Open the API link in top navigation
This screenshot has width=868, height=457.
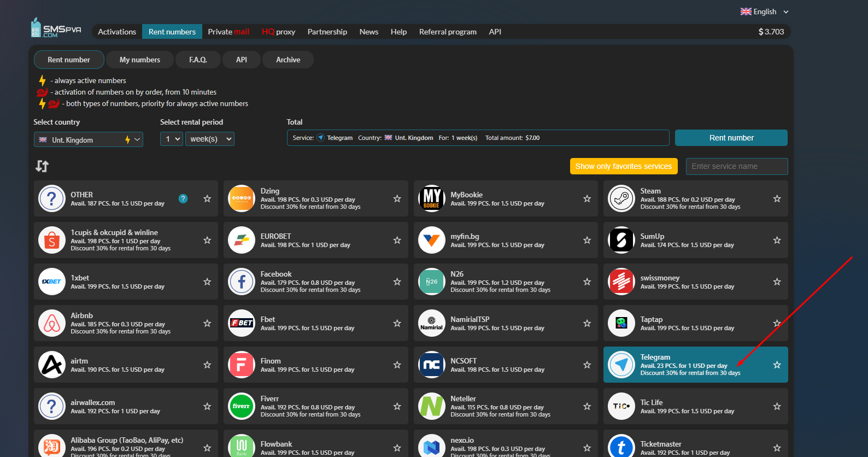[x=495, y=32]
